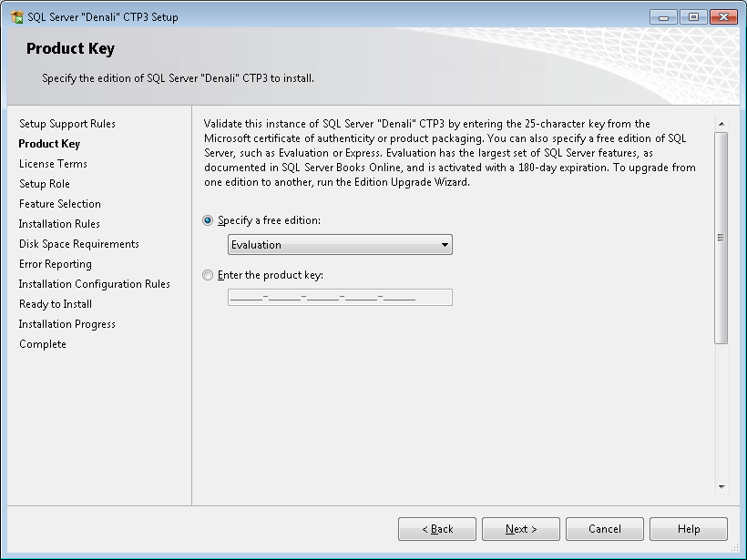Click the scrollbar down arrow
This screenshot has width=747, height=560.
click(x=721, y=486)
